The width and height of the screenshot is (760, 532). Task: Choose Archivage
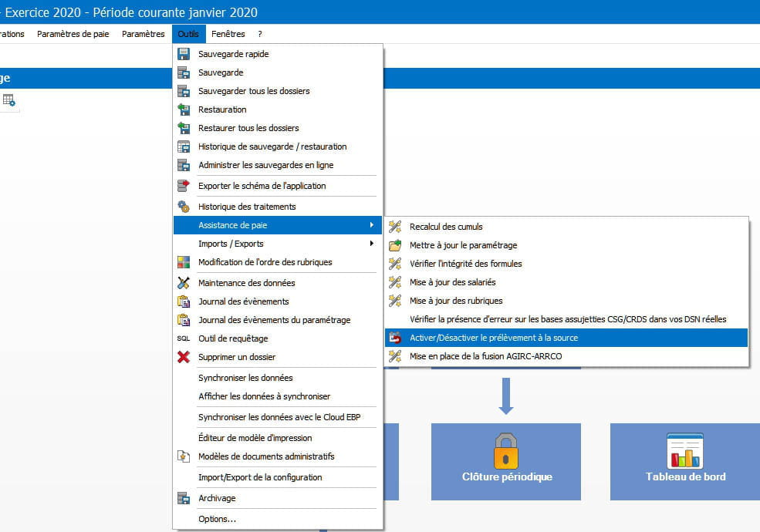278,498
